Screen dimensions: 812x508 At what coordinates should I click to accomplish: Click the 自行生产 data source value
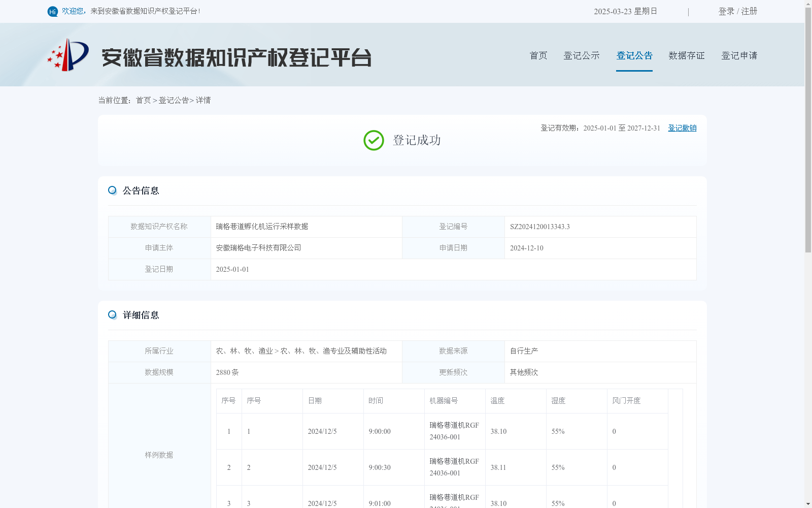(524, 351)
